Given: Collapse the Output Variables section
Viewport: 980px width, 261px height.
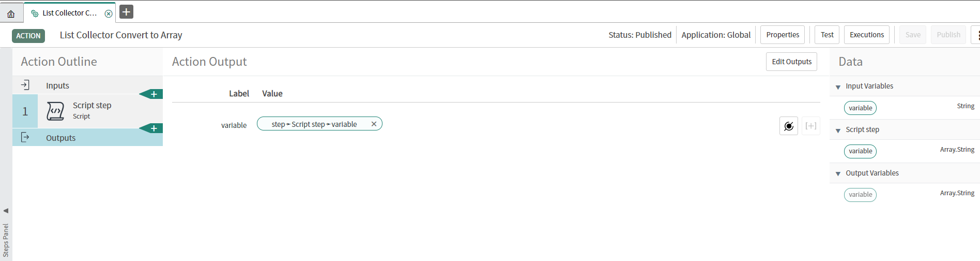Looking at the screenshot, I should (x=838, y=174).
